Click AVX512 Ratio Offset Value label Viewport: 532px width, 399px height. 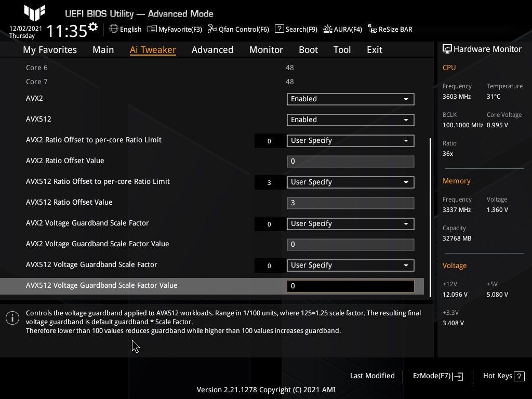click(x=69, y=202)
